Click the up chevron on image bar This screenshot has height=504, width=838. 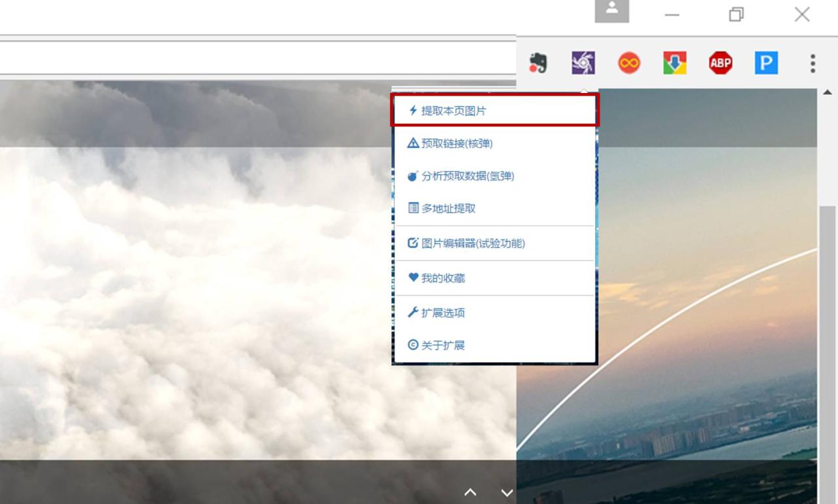[x=470, y=492]
